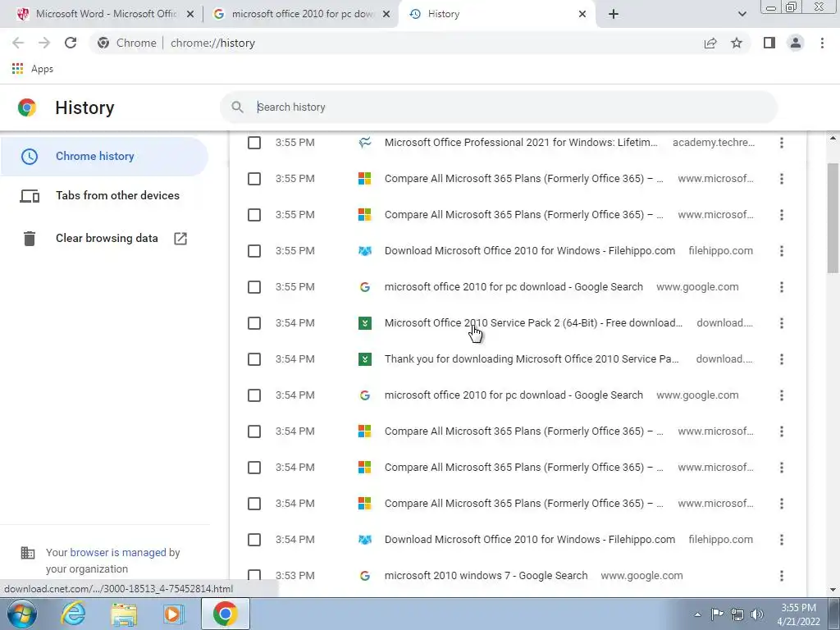The height and width of the screenshot is (630, 840).
Task: Open microsoft 2010 windows 7 Google Search link
Action: click(486, 576)
